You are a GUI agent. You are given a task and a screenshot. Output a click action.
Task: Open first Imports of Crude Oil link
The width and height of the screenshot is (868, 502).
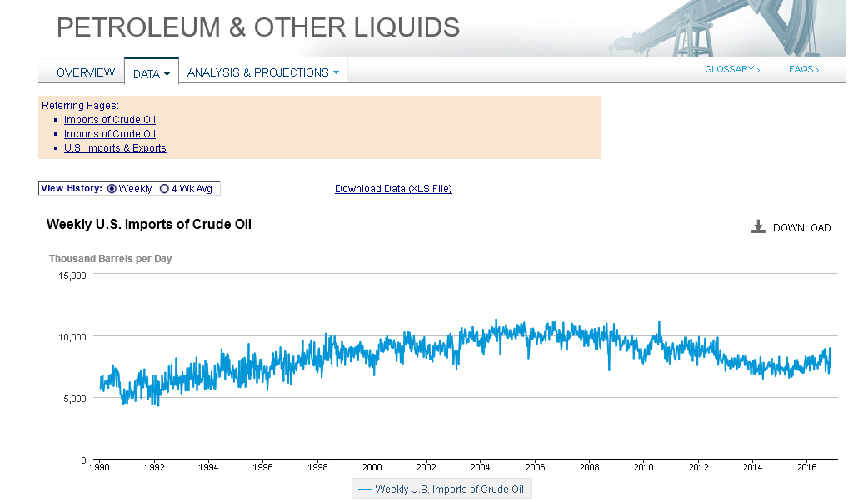(x=110, y=120)
